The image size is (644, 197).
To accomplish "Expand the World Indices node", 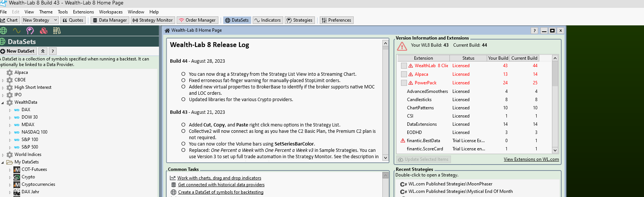I will tap(3, 154).
